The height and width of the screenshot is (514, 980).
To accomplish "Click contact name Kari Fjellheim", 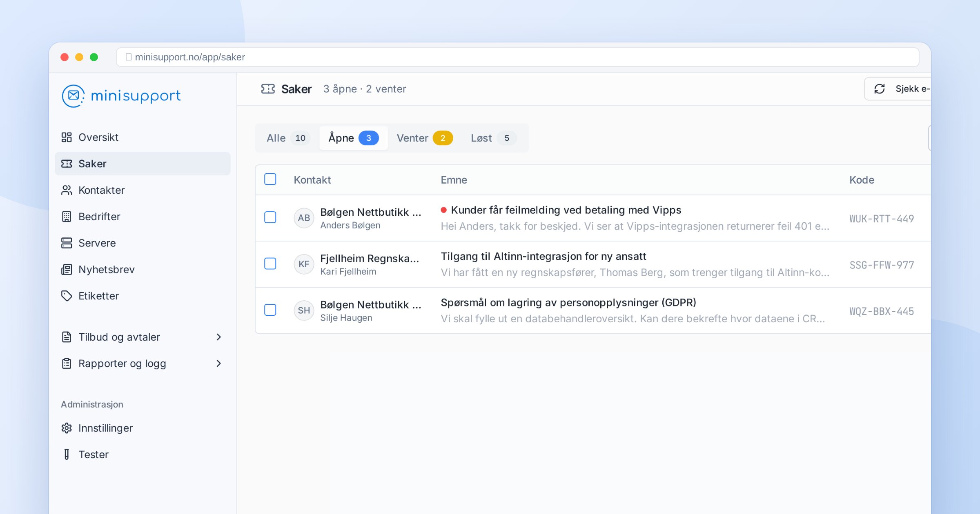I will pyautogui.click(x=348, y=272).
